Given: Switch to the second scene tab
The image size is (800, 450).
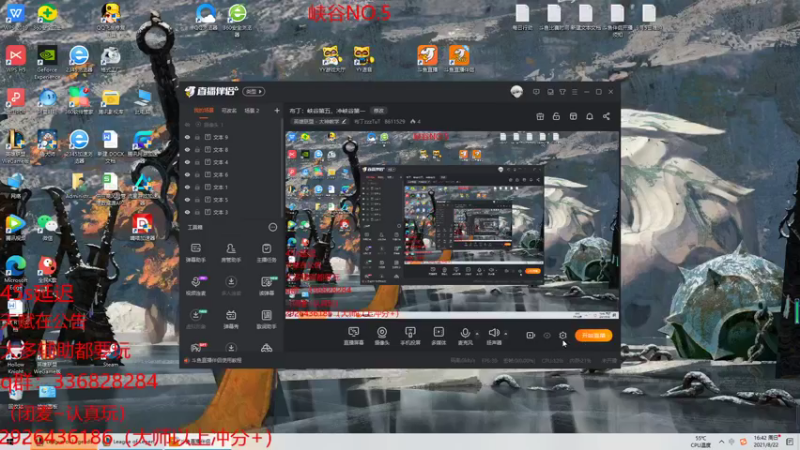Looking at the screenshot, I should 229,110.
